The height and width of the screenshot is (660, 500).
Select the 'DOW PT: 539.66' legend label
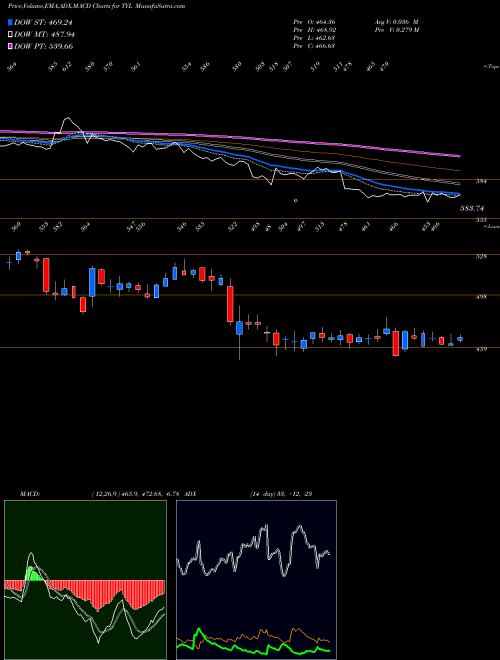(x=44, y=46)
